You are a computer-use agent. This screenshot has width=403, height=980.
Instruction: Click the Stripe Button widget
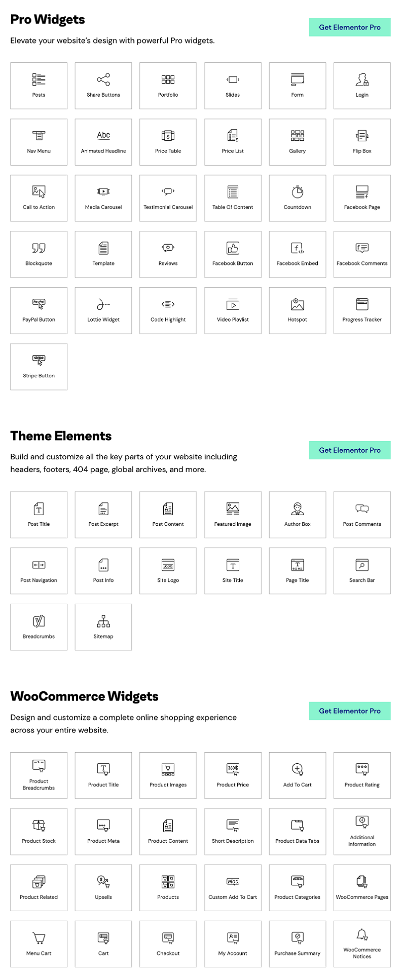tap(39, 367)
